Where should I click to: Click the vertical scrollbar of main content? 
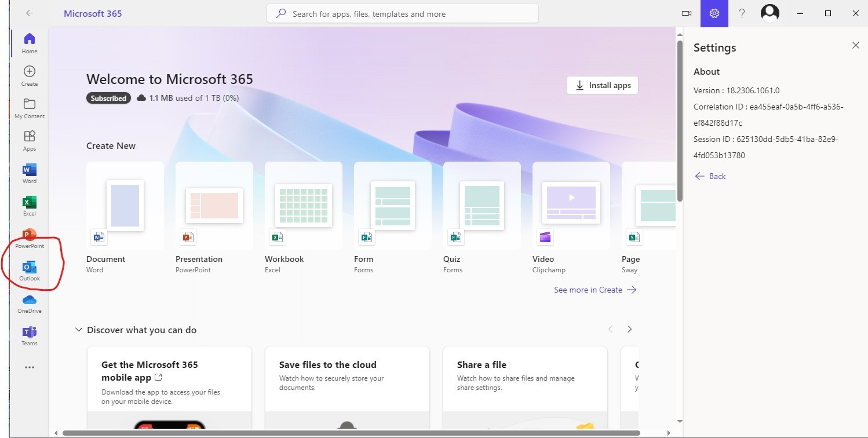pos(680,122)
